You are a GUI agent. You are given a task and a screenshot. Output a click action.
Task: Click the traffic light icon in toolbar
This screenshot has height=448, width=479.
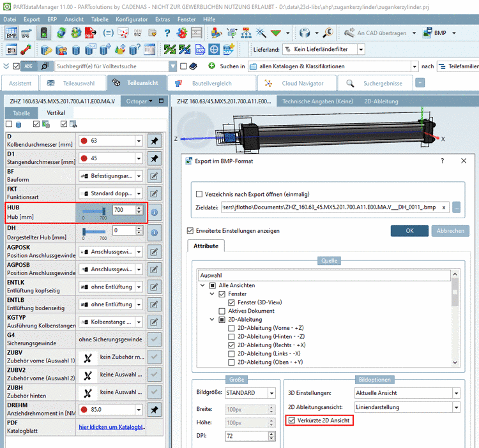[x=43, y=33]
